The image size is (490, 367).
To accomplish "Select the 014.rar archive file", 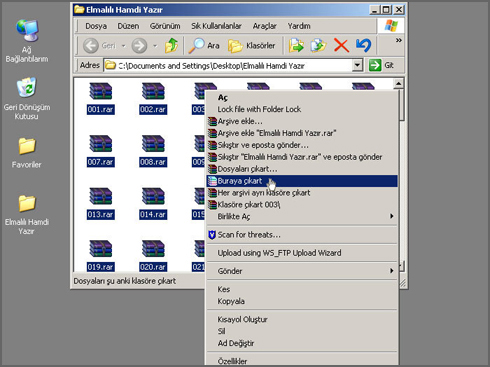I will click(x=153, y=203).
